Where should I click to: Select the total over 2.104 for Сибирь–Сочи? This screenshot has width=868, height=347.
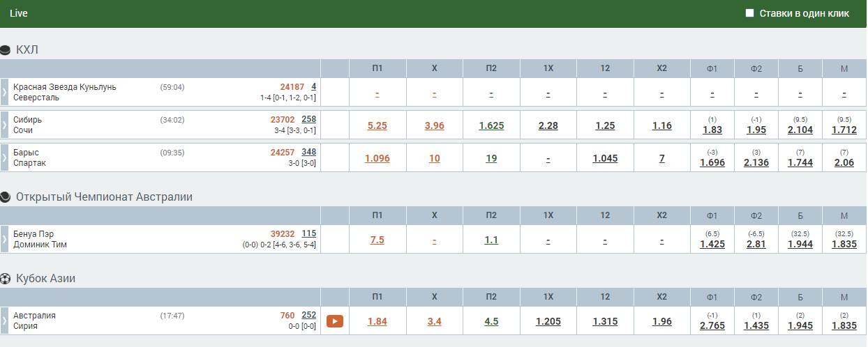click(800, 130)
